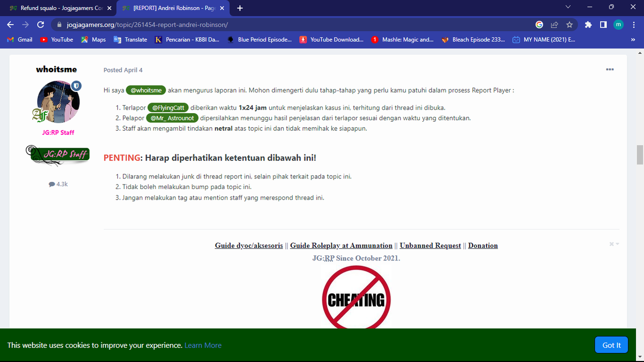The width and height of the screenshot is (644, 362).
Task: Go forward to the next page
Action: [x=25, y=24]
